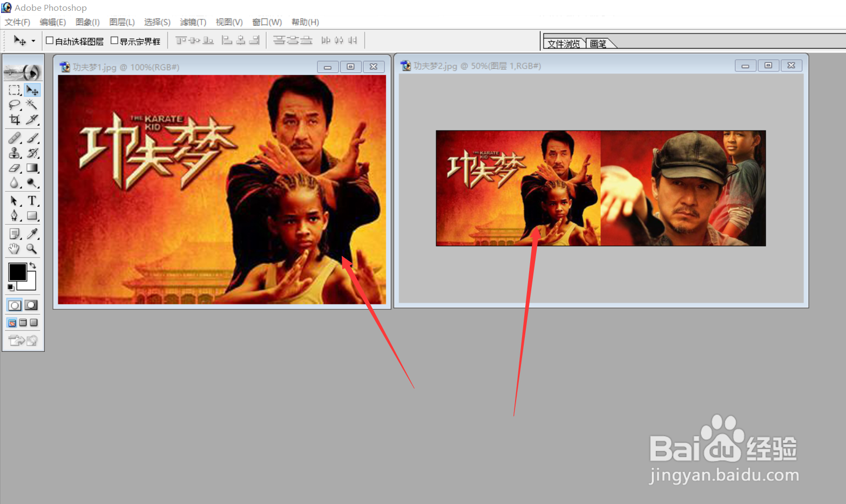Select the Rectangular Marquee tool

click(15, 90)
